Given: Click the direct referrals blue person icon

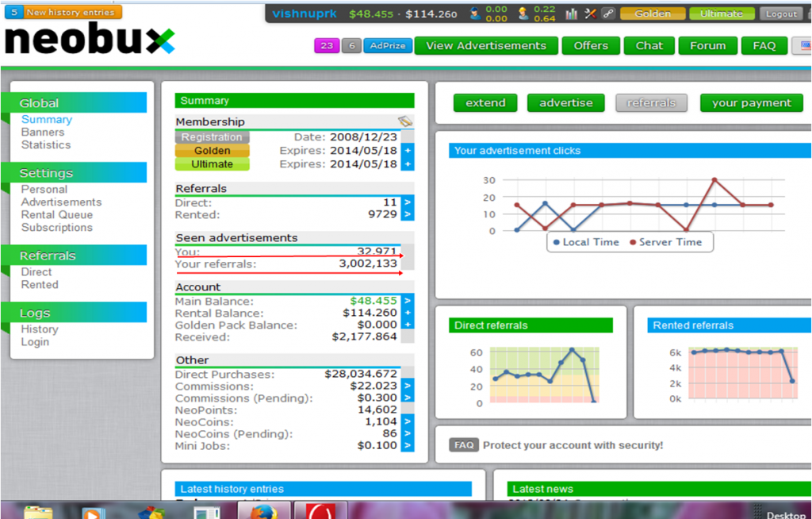Looking at the screenshot, I should (x=474, y=13).
